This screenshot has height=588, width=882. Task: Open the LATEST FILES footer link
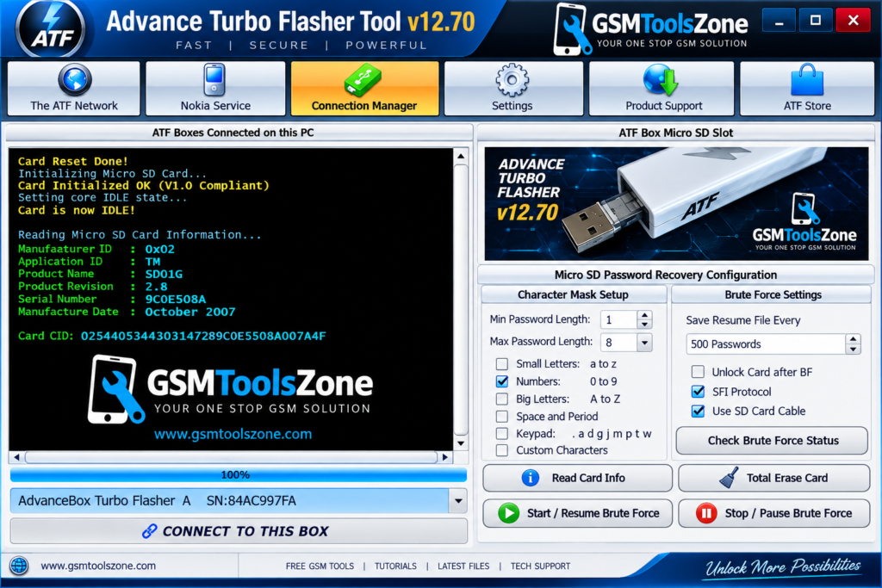pyautogui.click(x=463, y=566)
